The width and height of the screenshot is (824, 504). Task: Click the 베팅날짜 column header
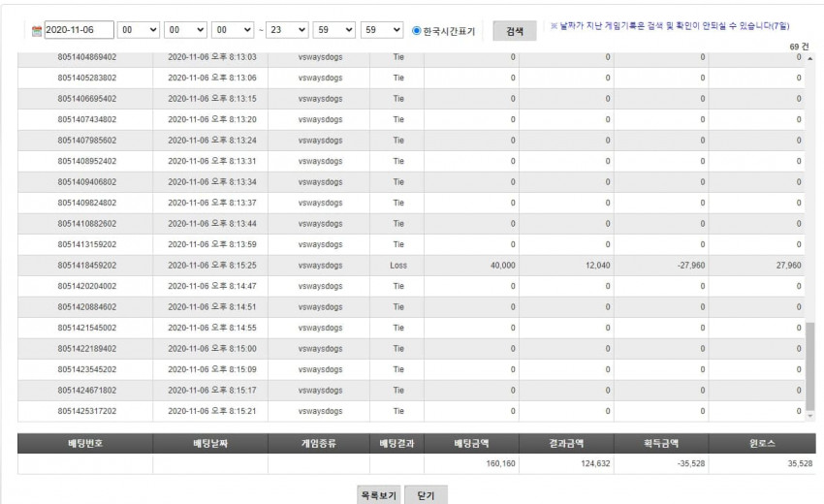[210, 443]
